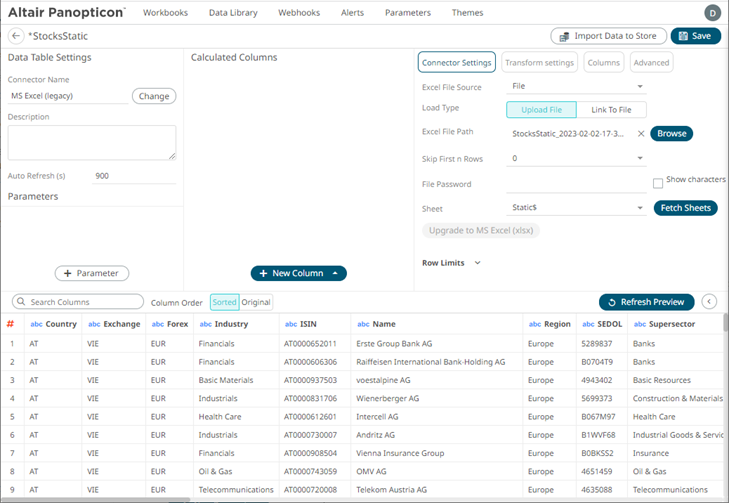Click the Save button
This screenshot has width=729, height=503.
pyautogui.click(x=696, y=36)
